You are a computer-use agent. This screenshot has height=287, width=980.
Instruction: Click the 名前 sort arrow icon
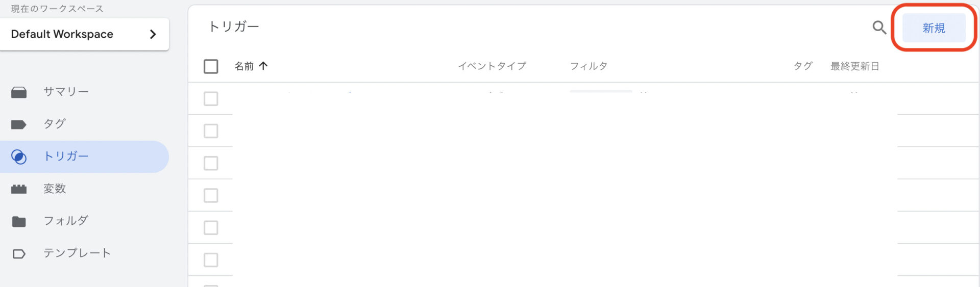[263, 66]
